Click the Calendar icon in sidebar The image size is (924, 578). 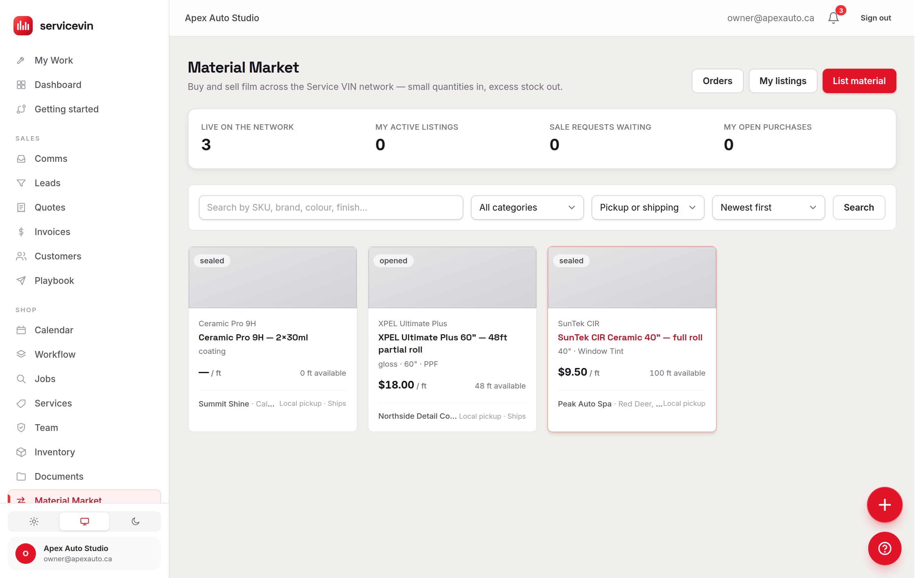21,330
